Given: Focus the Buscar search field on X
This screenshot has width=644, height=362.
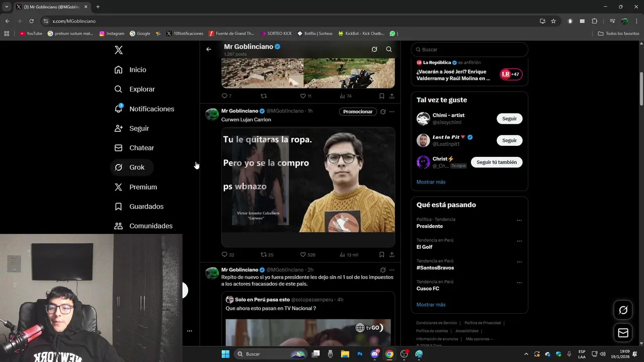Looking at the screenshot, I should (469, 50).
